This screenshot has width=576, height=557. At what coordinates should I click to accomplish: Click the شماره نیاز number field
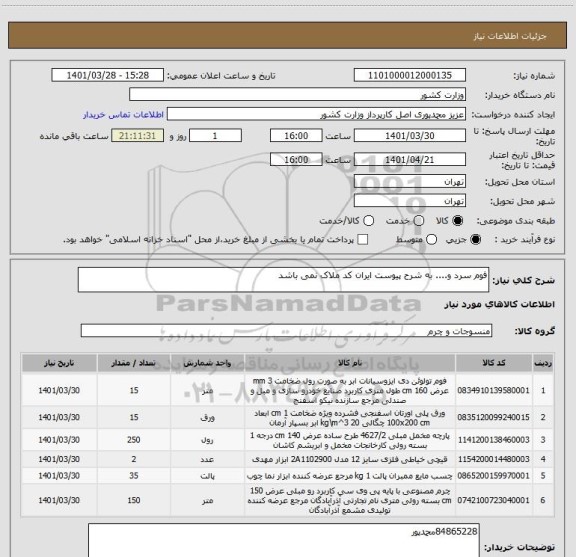pos(410,75)
